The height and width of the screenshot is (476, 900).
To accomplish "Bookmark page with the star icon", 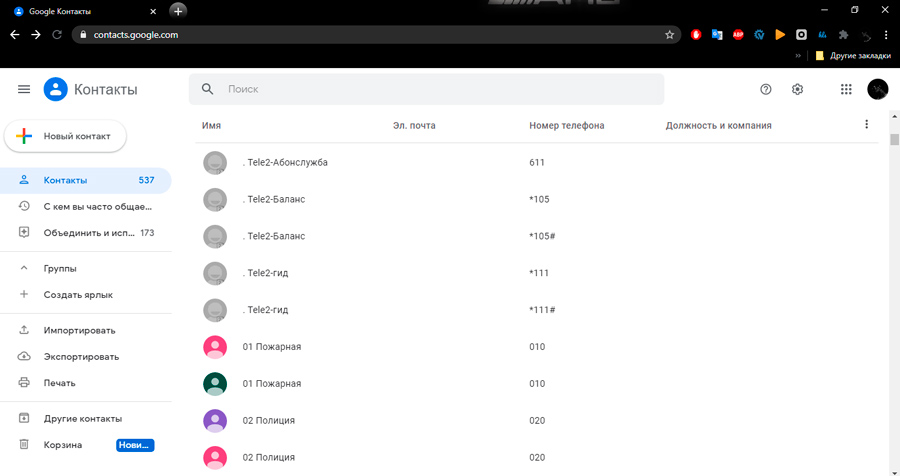I will click(x=669, y=34).
